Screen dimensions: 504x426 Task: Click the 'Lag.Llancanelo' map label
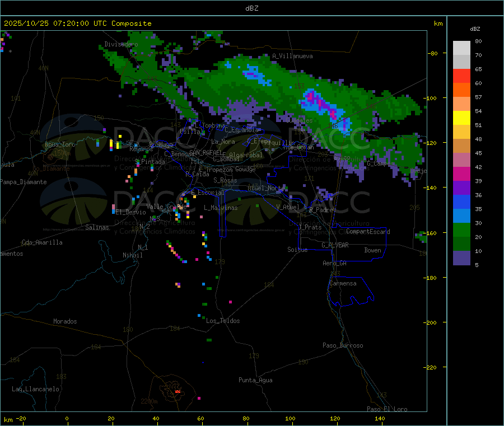click(36, 389)
